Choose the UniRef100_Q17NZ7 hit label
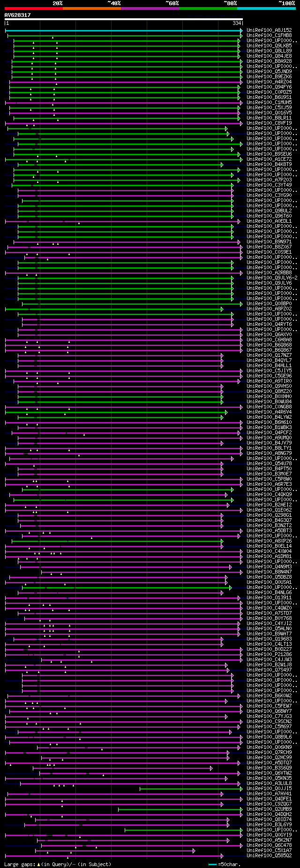This screenshot has width=300, height=868. point(269,355)
